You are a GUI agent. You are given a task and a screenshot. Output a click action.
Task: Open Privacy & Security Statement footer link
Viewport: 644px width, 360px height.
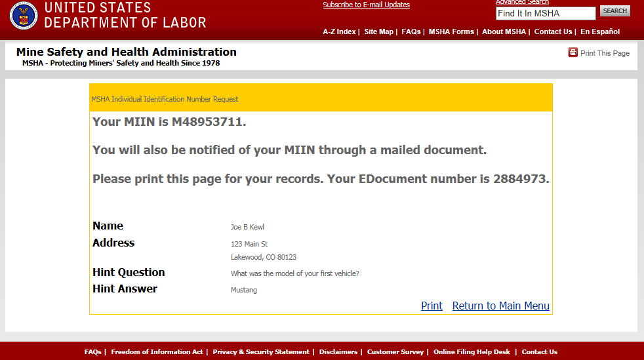(261, 351)
